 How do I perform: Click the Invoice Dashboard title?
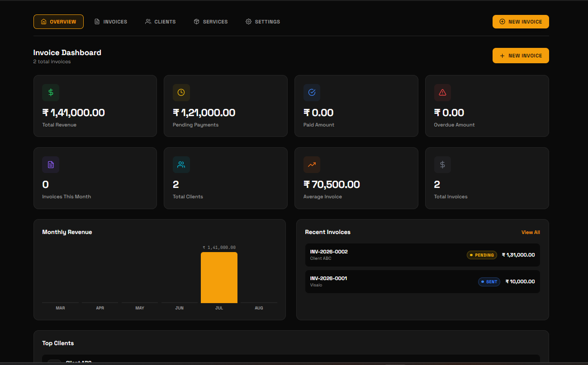(x=67, y=53)
